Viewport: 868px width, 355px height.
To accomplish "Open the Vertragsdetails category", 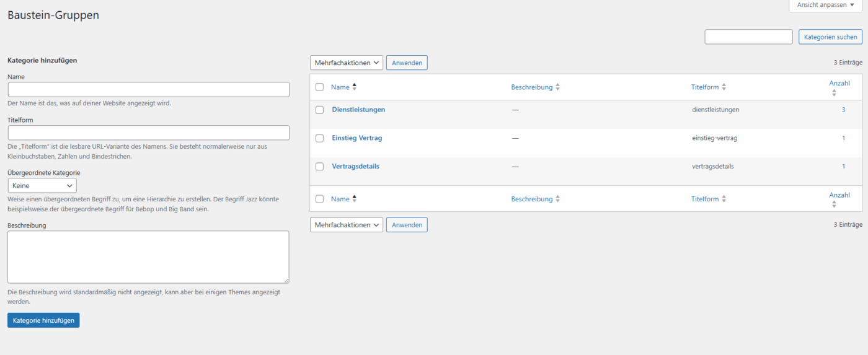I will click(x=356, y=167).
